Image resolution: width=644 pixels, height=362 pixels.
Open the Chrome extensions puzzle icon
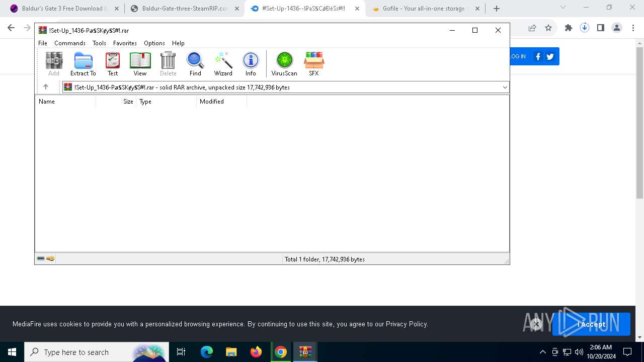569,28
